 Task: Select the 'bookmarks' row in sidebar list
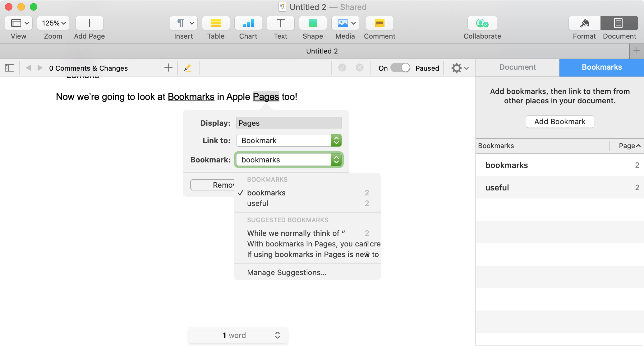[x=560, y=165]
